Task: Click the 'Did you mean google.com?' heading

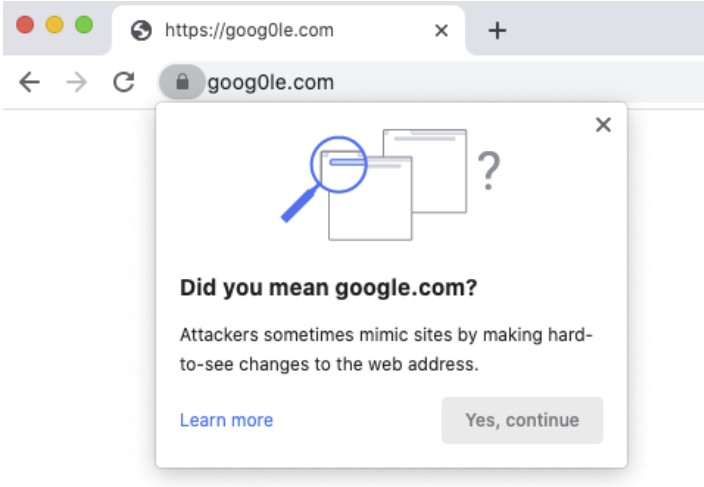Action: tap(328, 288)
